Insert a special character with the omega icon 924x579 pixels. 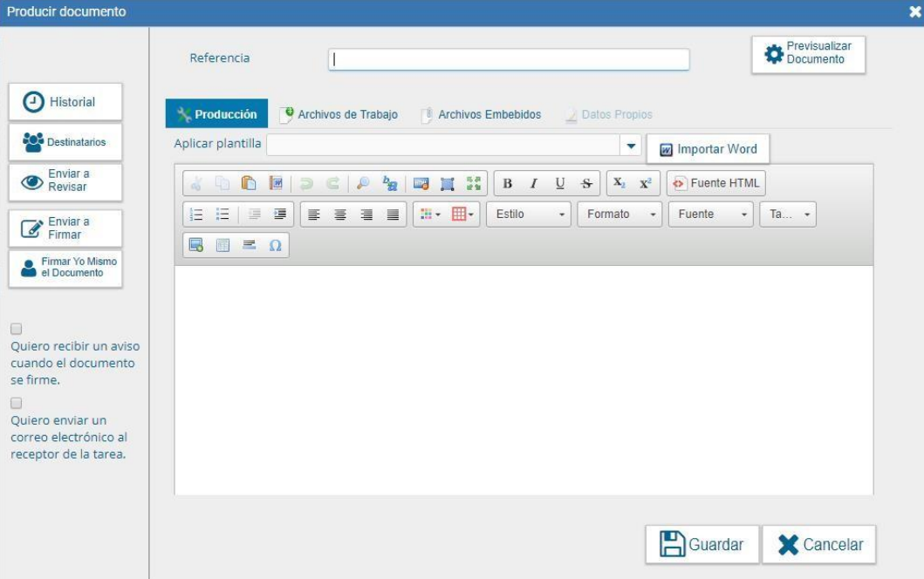point(275,246)
